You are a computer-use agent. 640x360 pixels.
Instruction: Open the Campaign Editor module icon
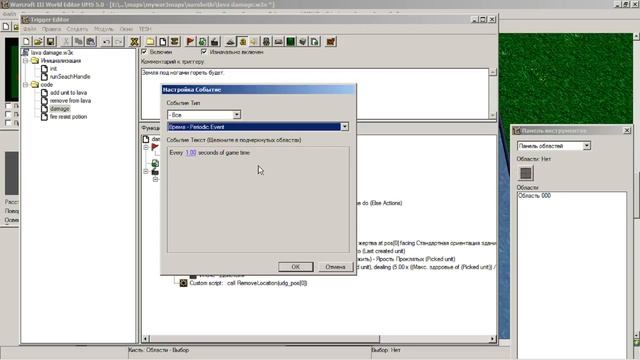coord(278,42)
